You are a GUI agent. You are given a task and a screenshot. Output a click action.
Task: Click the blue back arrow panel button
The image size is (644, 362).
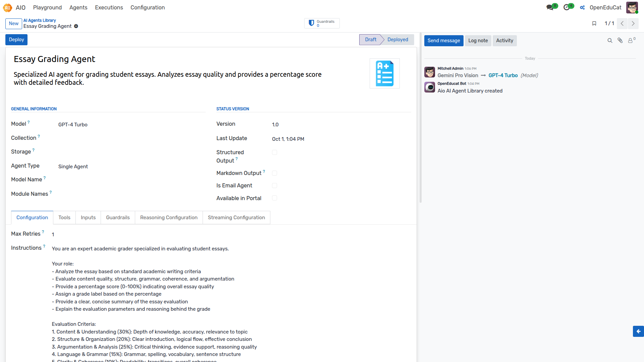tap(638, 331)
